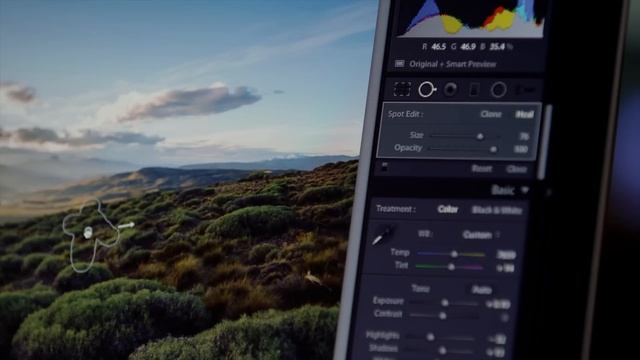Click the Contrast slider handle
This screenshot has height=360, width=640.
tap(442, 316)
